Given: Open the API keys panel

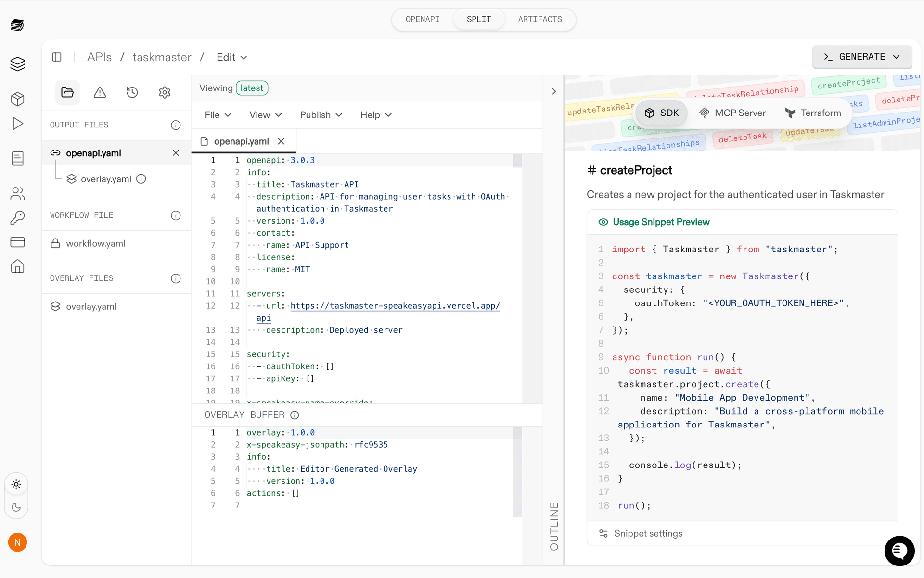Looking at the screenshot, I should click(x=17, y=218).
